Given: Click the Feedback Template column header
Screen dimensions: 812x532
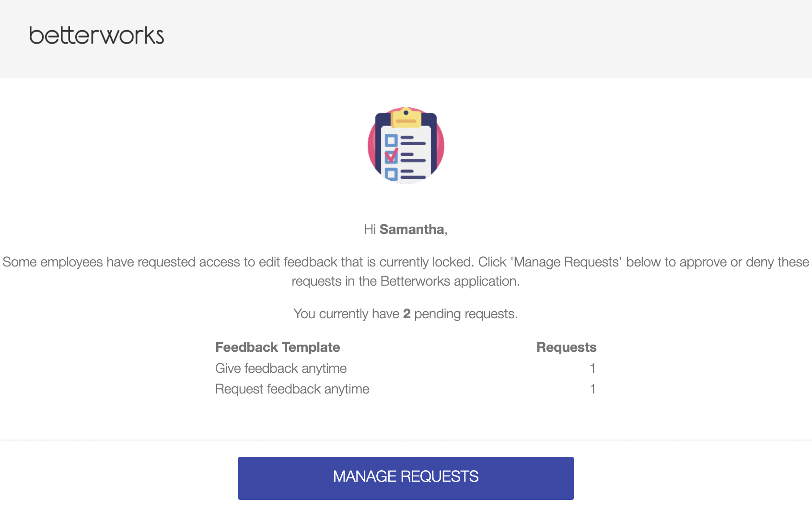Looking at the screenshot, I should click(278, 347).
